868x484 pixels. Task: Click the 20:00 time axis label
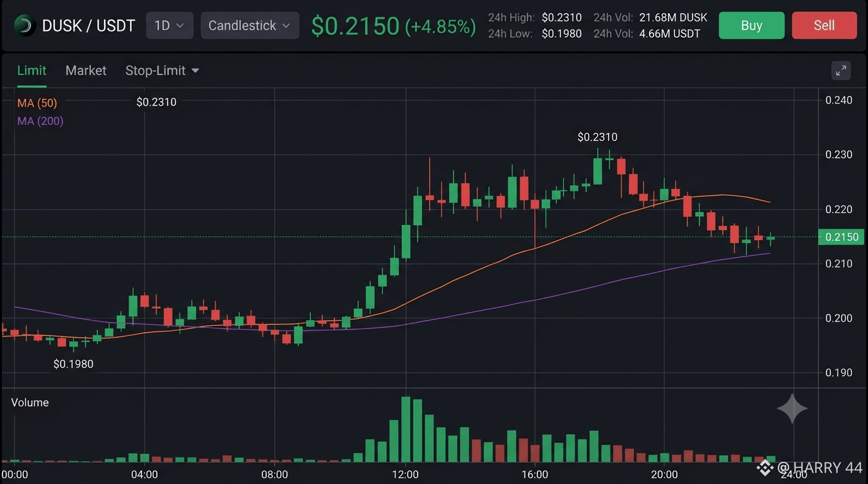point(664,474)
